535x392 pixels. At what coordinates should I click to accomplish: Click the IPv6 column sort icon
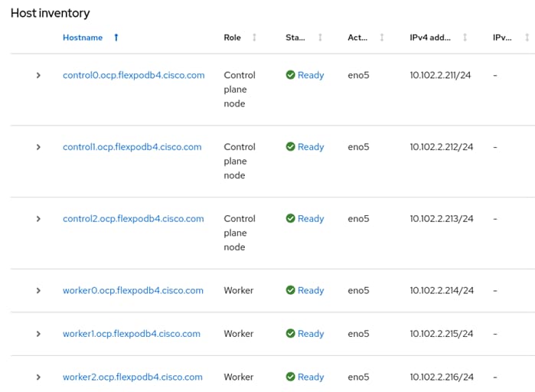point(527,38)
